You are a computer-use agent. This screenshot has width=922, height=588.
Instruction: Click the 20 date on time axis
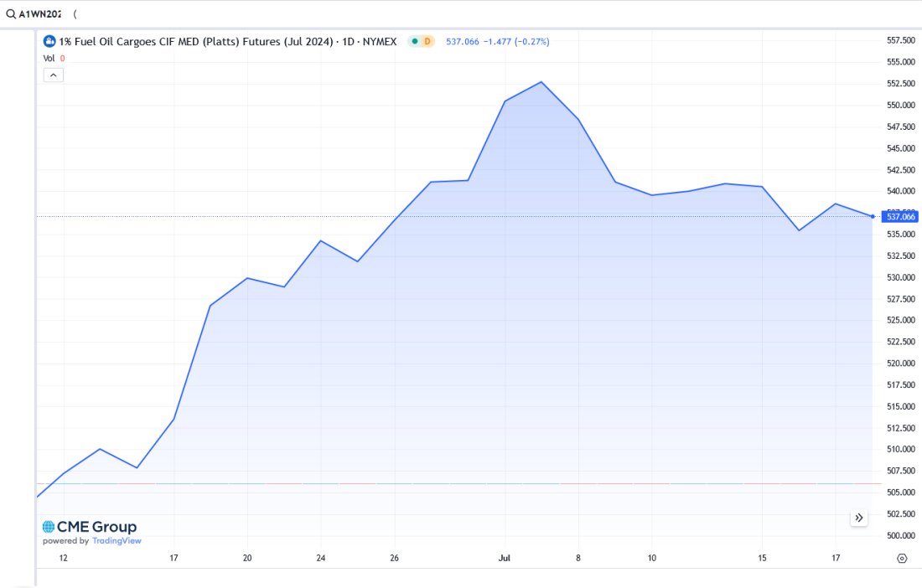pyautogui.click(x=247, y=558)
